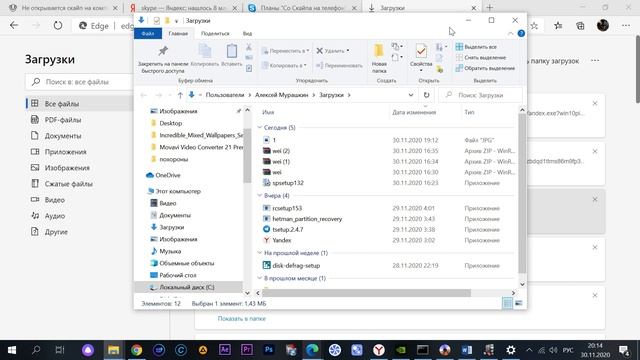Screen dimensions: 640x360
Task: Toggle the checkbox icon in Explorer title bar
Action: point(156,20)
